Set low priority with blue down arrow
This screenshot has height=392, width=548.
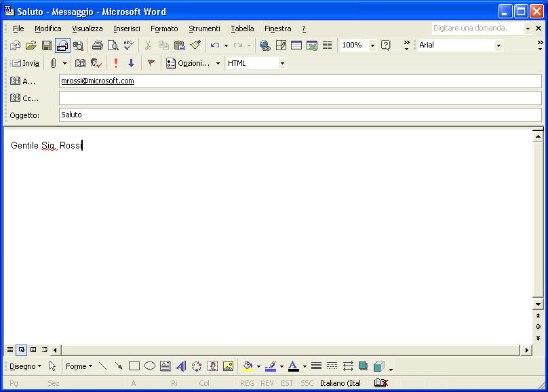131,63
